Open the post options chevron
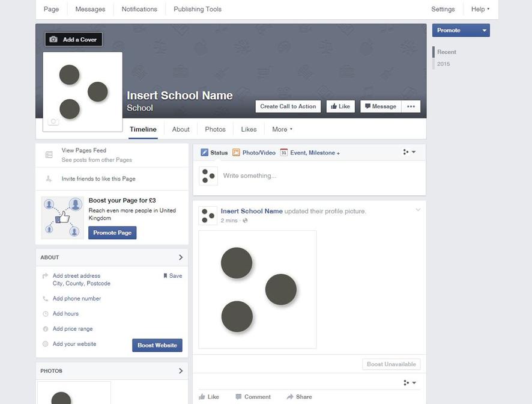This screenshot has height=404, width=532. [x=418, y=210]
